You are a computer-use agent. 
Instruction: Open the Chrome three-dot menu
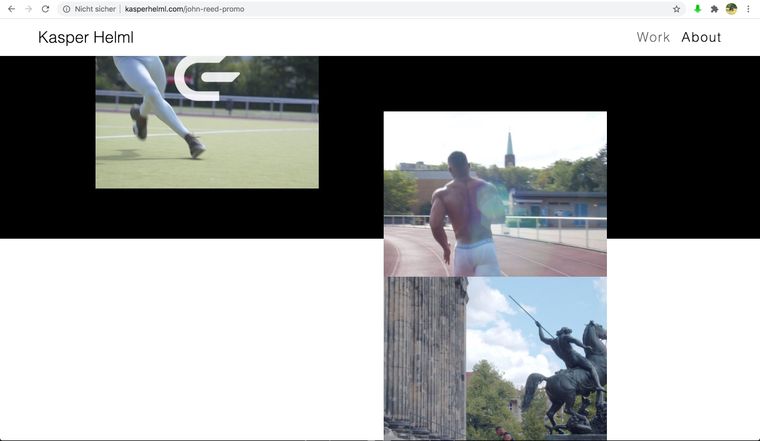tap(748, 9)
